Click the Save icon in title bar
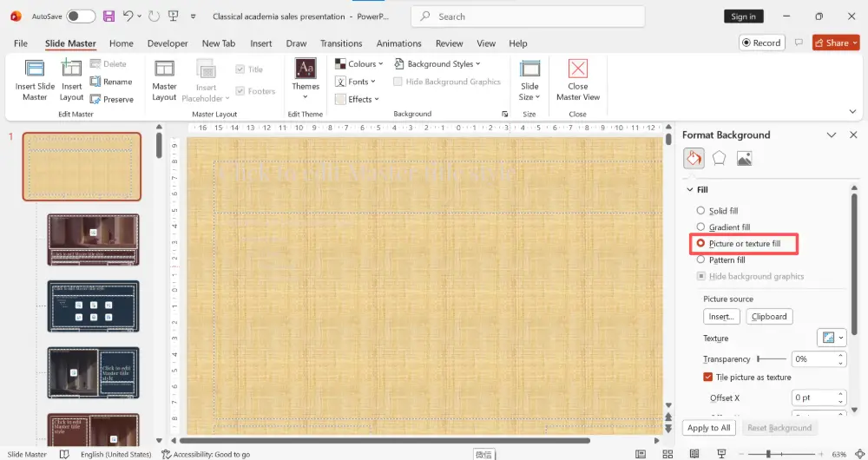Screen dimensions: 868x460 tap(108, 16)
